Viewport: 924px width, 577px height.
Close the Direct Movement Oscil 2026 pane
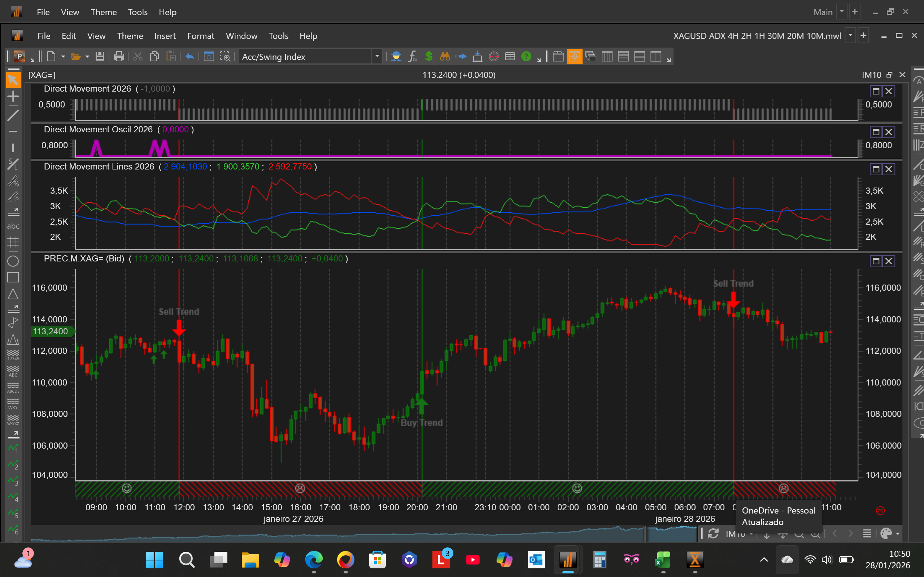click(x=889, y=132)
